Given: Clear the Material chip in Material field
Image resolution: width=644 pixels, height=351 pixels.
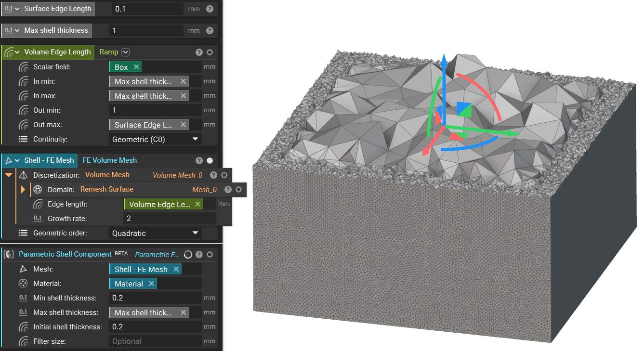Looking at the screenshot, I should coord(151,284).
